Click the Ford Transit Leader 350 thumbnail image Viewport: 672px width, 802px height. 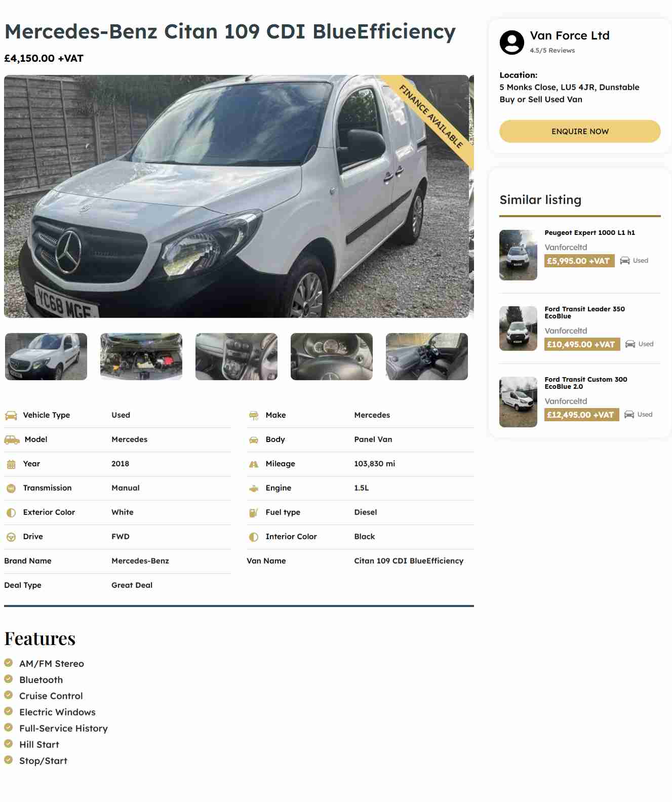tap(518, 329)
